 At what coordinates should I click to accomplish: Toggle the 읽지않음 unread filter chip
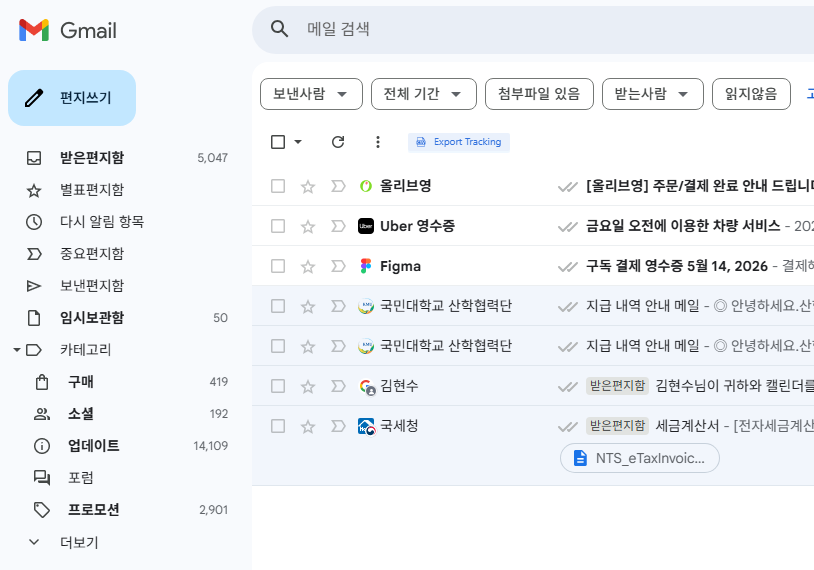coord(751,94)
